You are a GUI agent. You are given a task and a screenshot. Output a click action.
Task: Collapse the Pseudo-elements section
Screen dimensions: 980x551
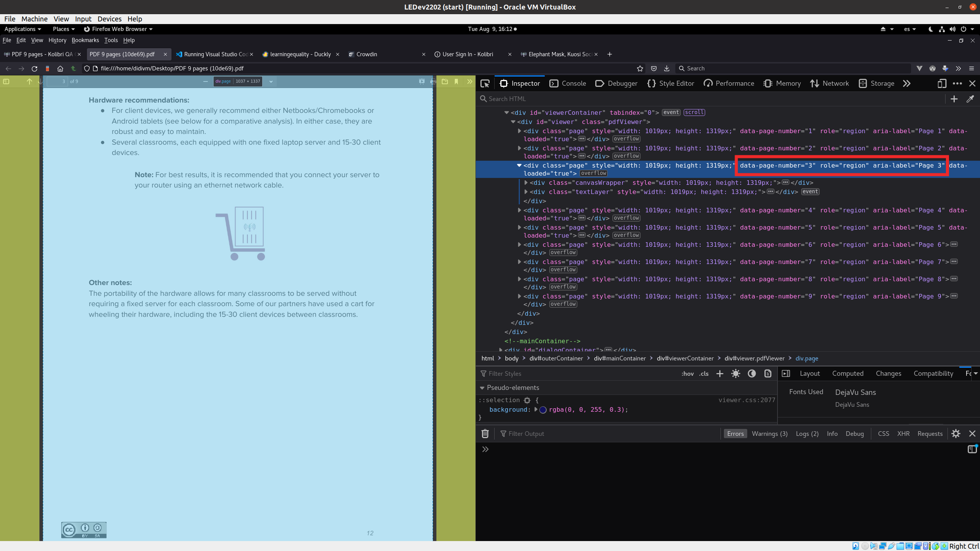point(482,388)
